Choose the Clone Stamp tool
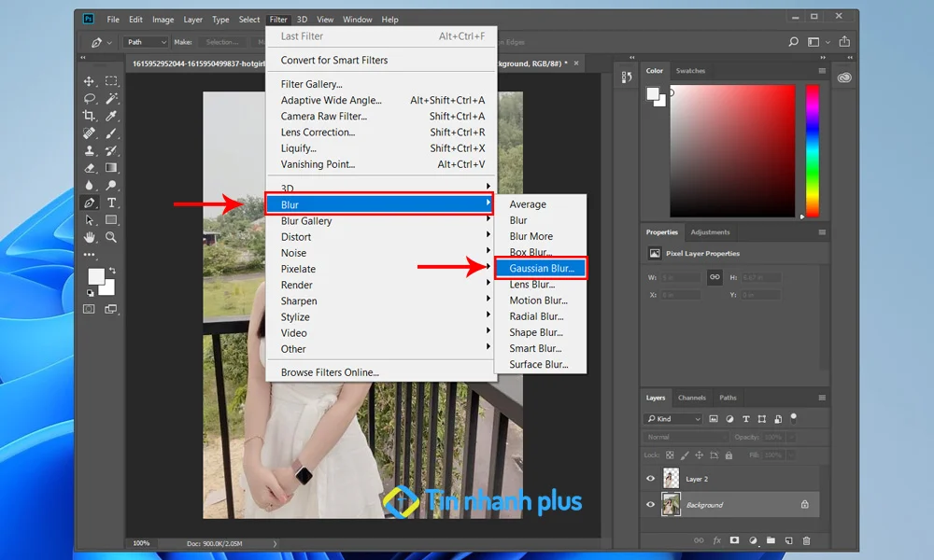This screenshot has height=560, width=934. tap(90, 150)
